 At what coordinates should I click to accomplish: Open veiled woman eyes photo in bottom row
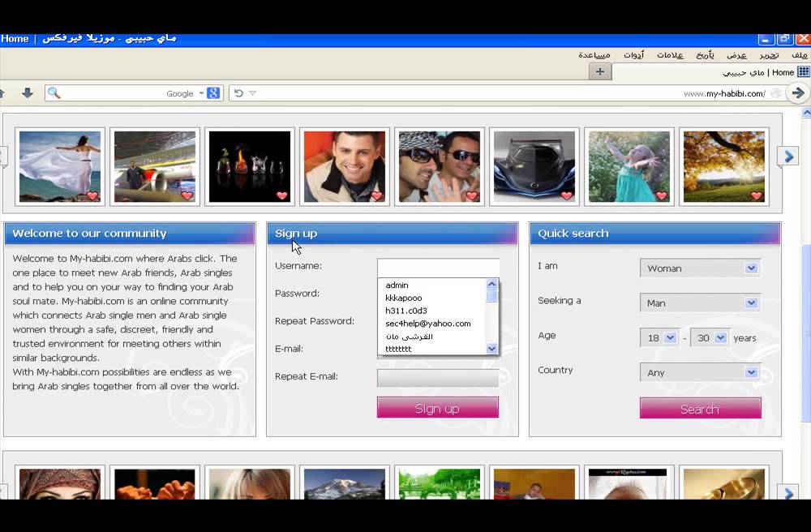(x=60, y=484)
